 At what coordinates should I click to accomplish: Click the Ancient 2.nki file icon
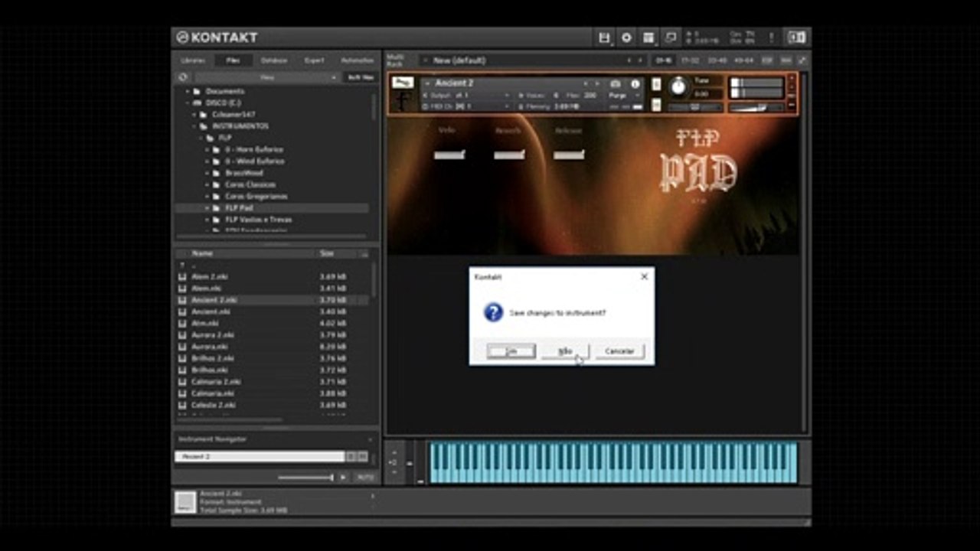coord(182,300)
